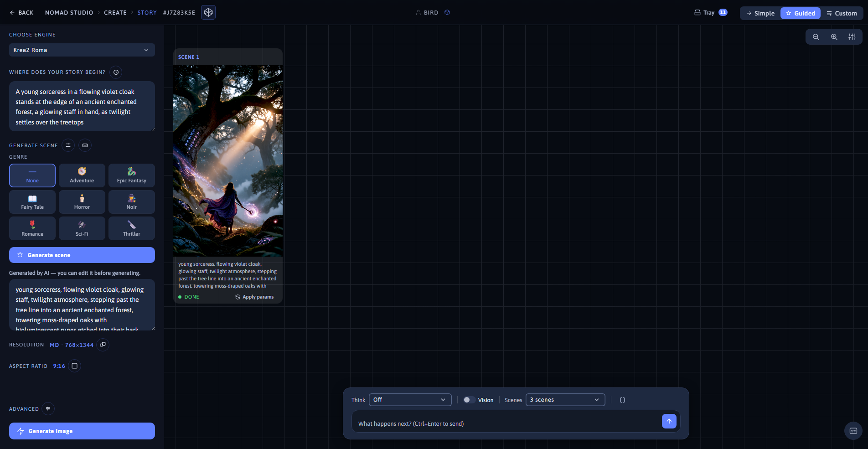The height and width of the screenshot is (449, 868).
Task: Click the cube icon next to BIRD
Action: coord(447,13)
